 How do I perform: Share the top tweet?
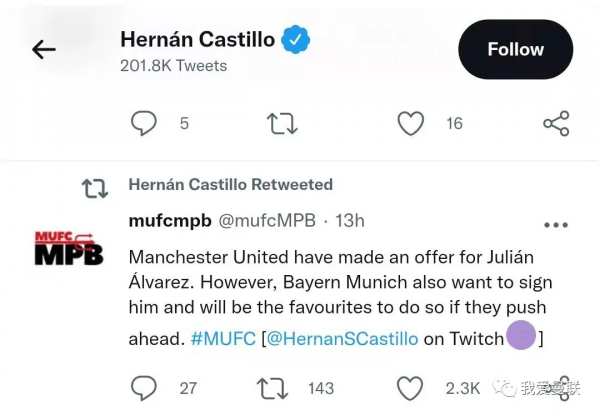tap(555, 123)
